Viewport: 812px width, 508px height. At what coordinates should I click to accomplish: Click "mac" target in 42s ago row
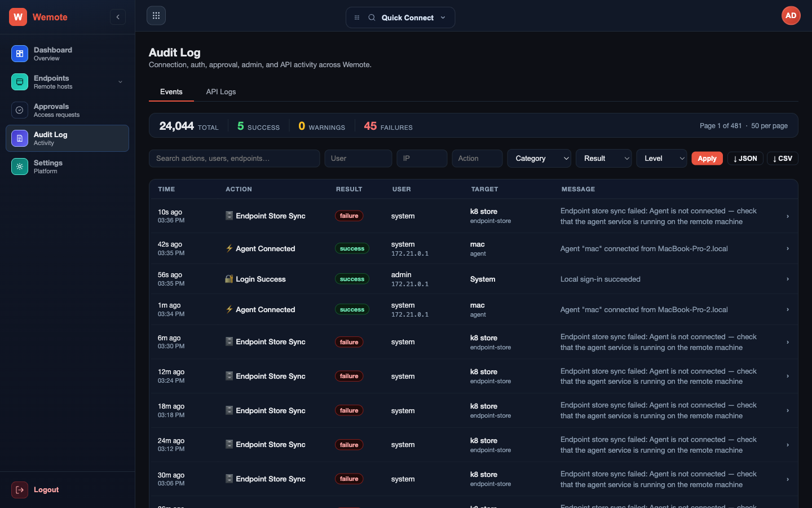click(478, 244)
